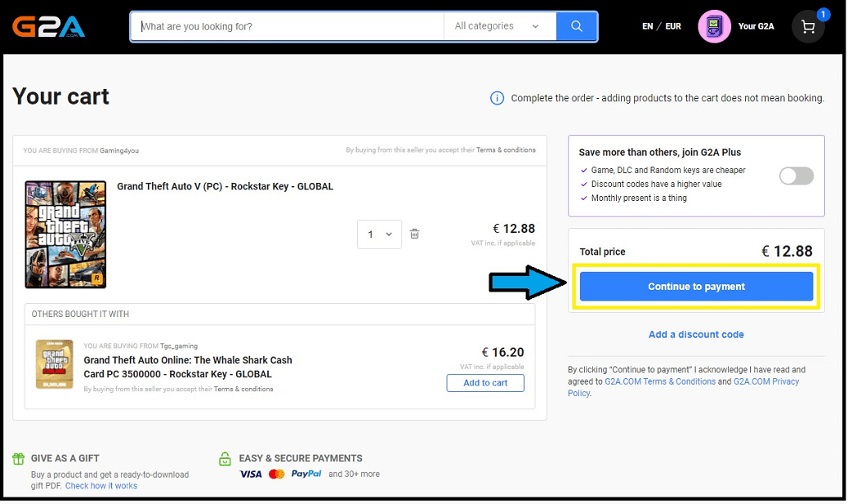
Task: Add Whale Shark Cash Card to cart
Action: click(485, 383)
